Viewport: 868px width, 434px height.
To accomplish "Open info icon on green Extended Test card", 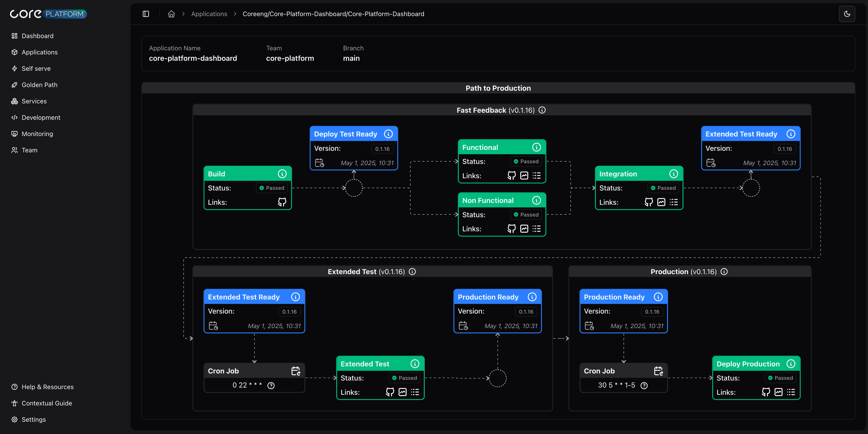I will pos(415,363).
